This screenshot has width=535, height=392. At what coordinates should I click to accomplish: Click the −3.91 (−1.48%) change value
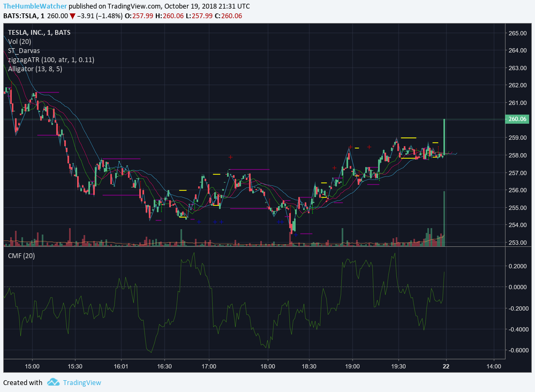[x=100, y=16]
